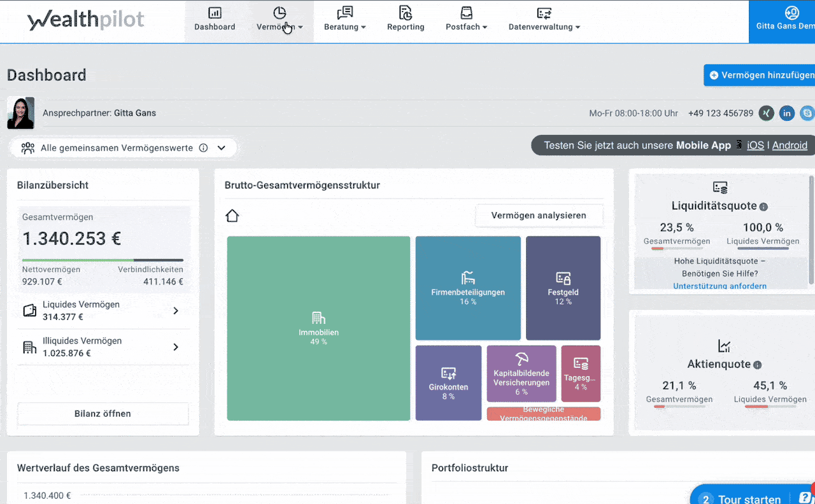Expand the Vermögen dropdown menu
The width and height of the screenshot is (815, 504).
(x=280, y=19)
